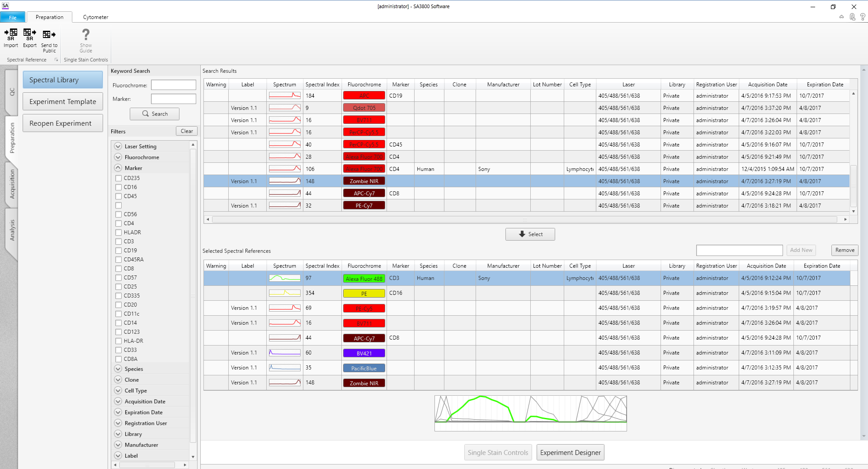Expand the Label filter
Viewport: 868px width, 469px height.
click(x=118, y=455)
